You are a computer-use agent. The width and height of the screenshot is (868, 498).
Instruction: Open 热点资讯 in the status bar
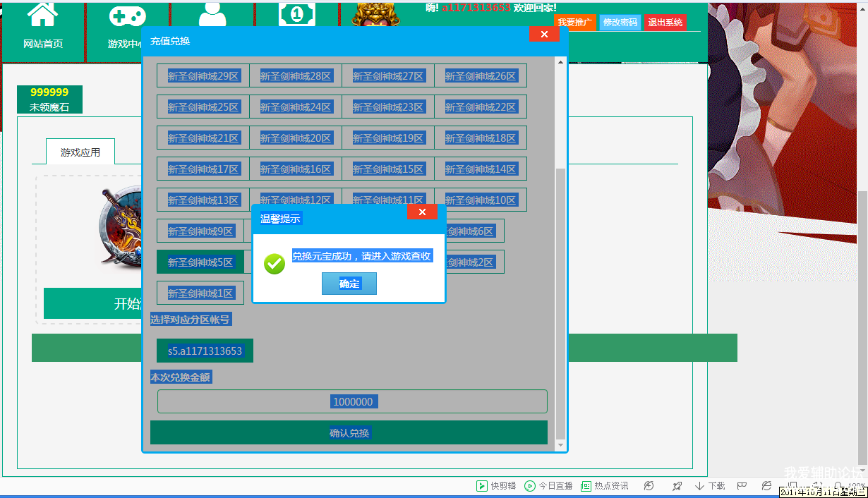[x=604, y=486]
